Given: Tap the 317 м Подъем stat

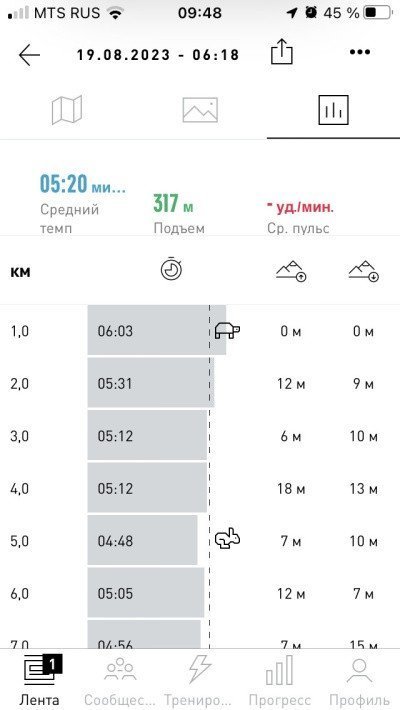Looking at the screenshot, I should (173, 204).
